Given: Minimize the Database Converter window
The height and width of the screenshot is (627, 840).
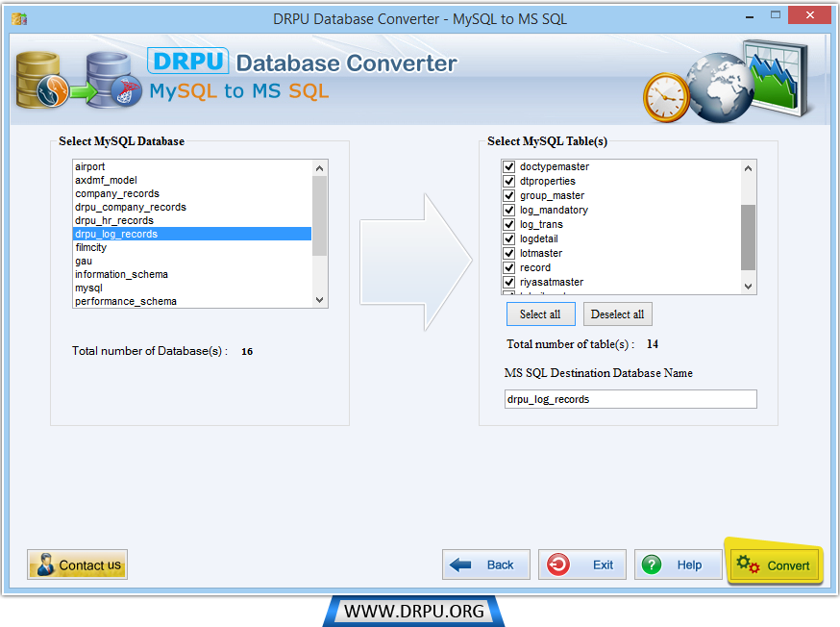Looking at the screenshot, I should (750, 16).
